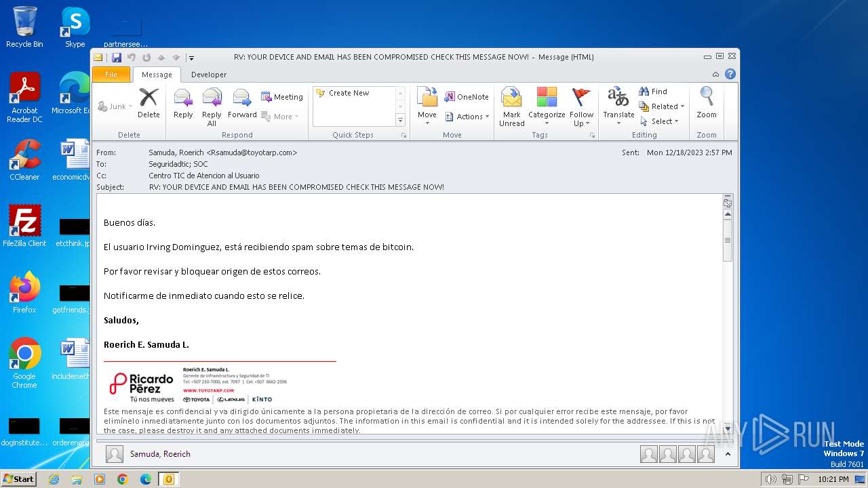This screenshot has height=488, width=868.
Task: Click the www.toyotarp.com link in signature
Action: point(208,390)
